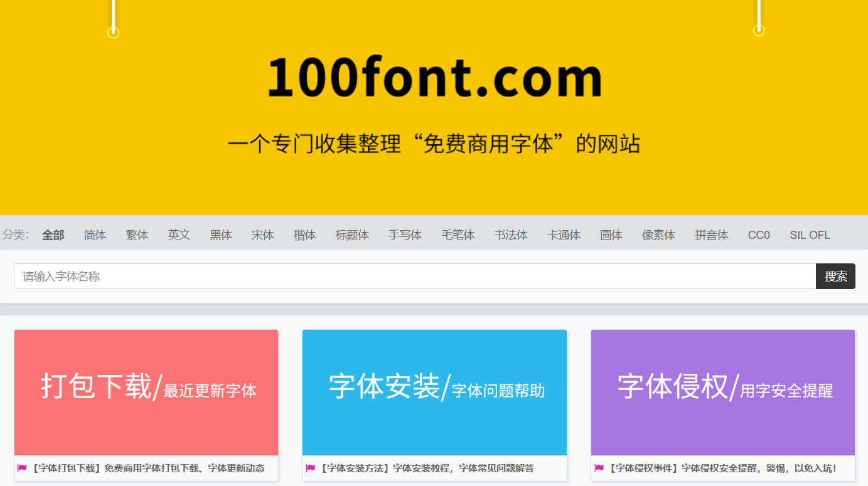Click the 100font.com header logo

[434, 78]
